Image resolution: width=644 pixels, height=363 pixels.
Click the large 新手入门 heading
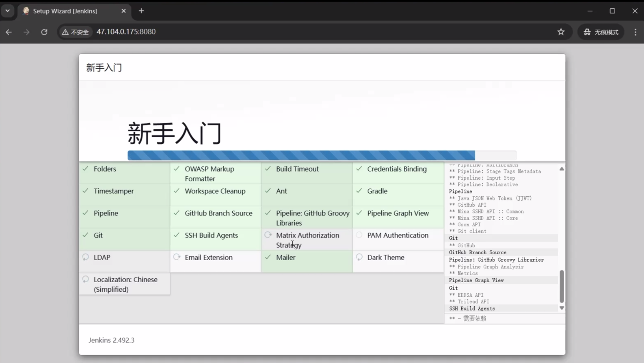174,133
